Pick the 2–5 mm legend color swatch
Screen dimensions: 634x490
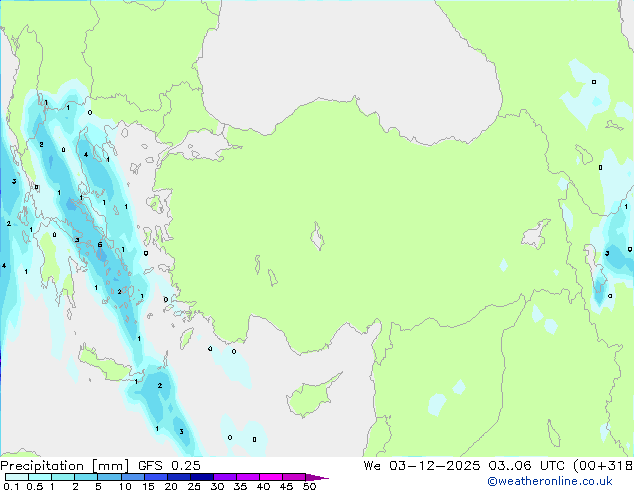(86, 477)
